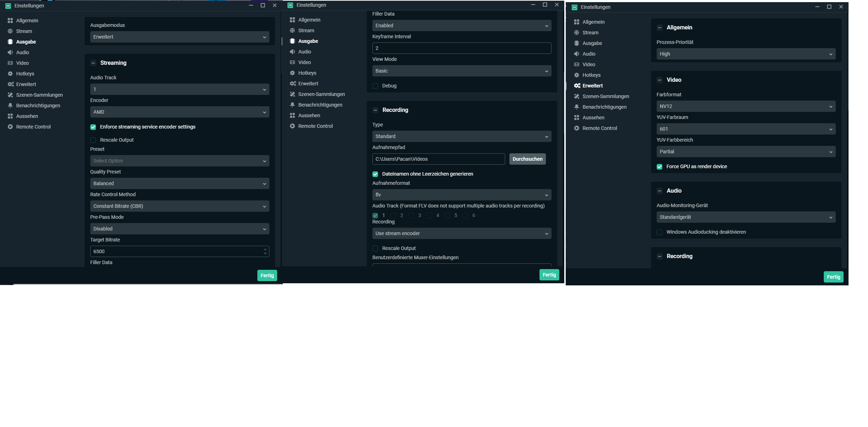
Task: Open Aussehen in the sidebar of the Audio Track window
Action: click(x=27, y=116)
